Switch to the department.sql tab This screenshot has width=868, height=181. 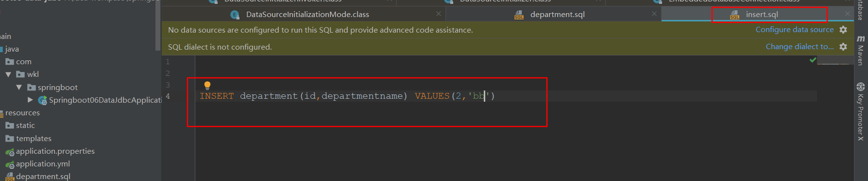tap(557, 15)
